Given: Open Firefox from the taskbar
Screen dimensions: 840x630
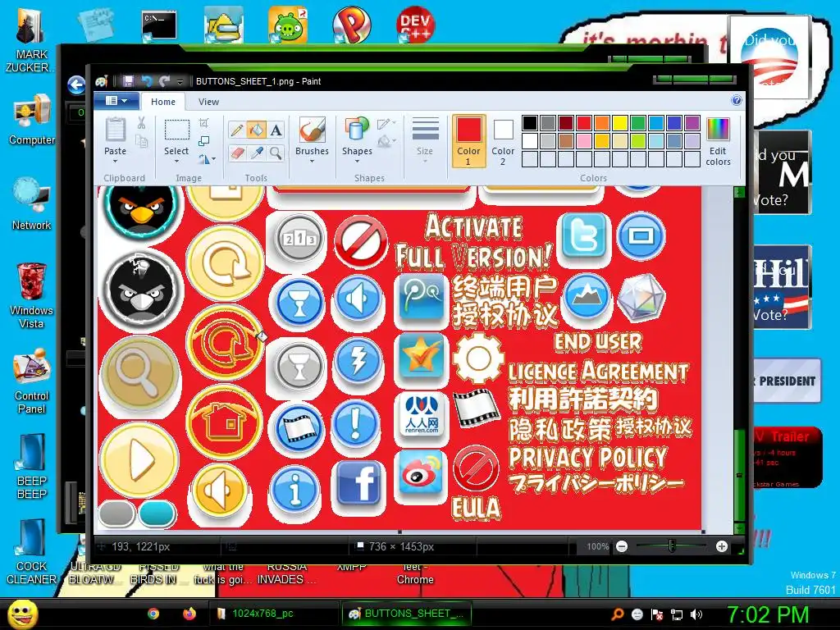Looking at the screenshot, I should (x=189, y=614).
